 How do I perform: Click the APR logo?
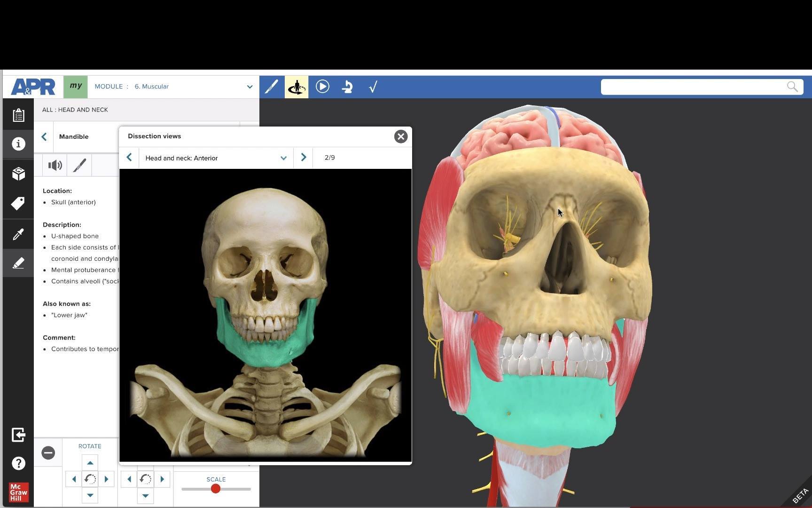(33, 87)
